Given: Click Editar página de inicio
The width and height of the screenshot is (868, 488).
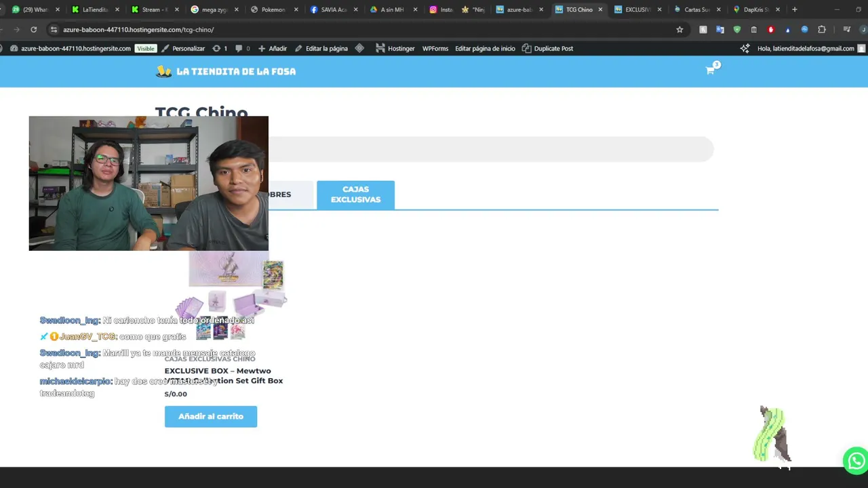Looking at the screenshot, I should point(485,49).
